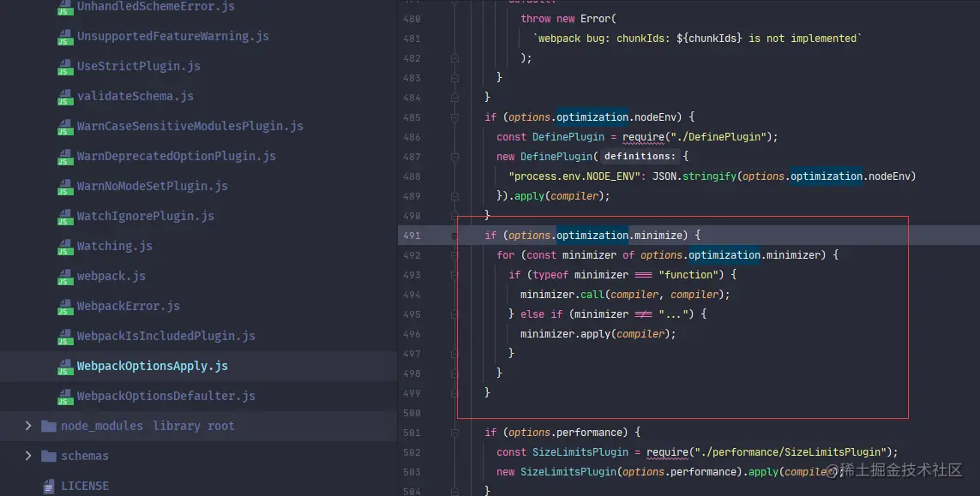
Task: Click webpack bug template string on line 481
Action: [x=697, y=39]
